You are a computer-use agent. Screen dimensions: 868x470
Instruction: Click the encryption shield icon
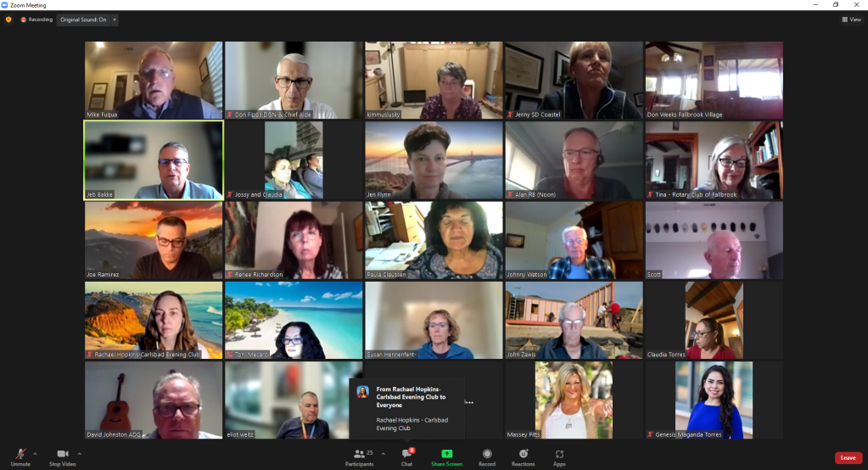point(8,20)
